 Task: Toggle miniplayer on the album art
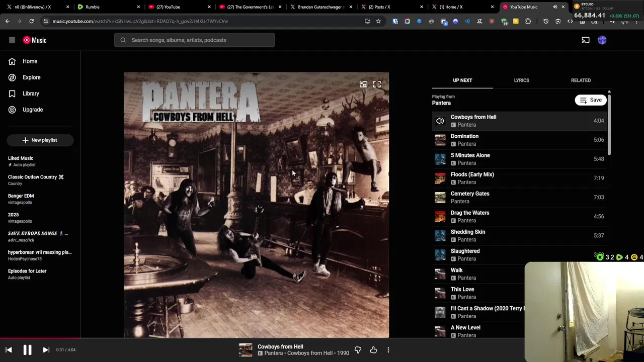[363, 84]
